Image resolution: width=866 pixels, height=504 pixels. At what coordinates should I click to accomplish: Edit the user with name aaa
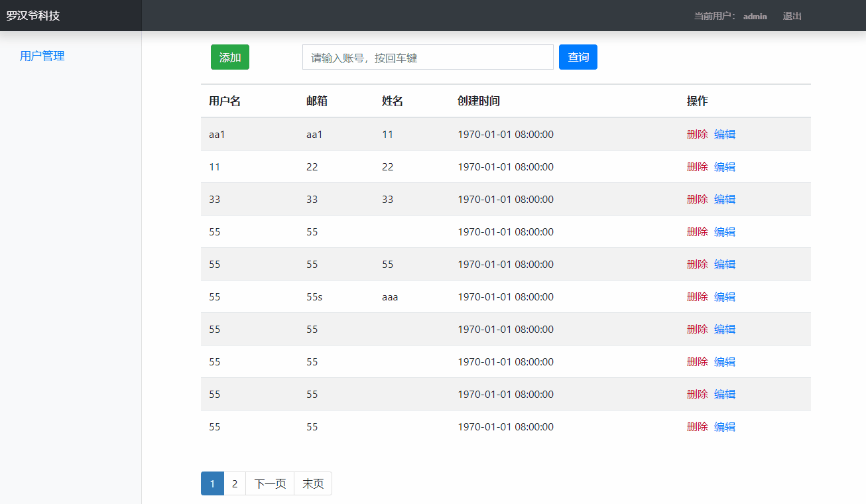(x=724, y=296)
